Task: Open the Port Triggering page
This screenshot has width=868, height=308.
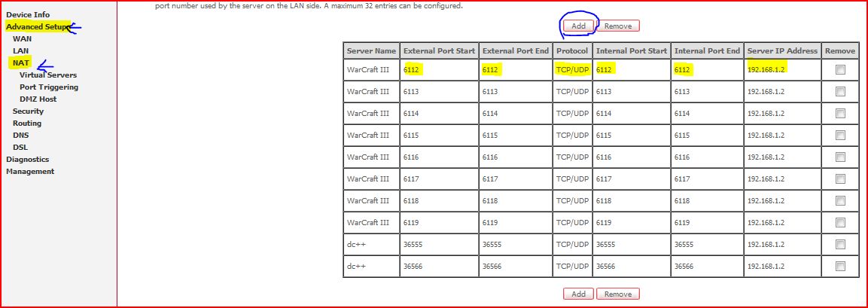Action: coord(49,87)
